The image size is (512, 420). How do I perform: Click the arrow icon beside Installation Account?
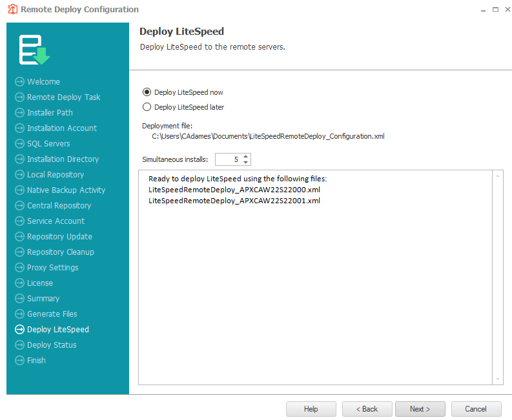(19, 128)
